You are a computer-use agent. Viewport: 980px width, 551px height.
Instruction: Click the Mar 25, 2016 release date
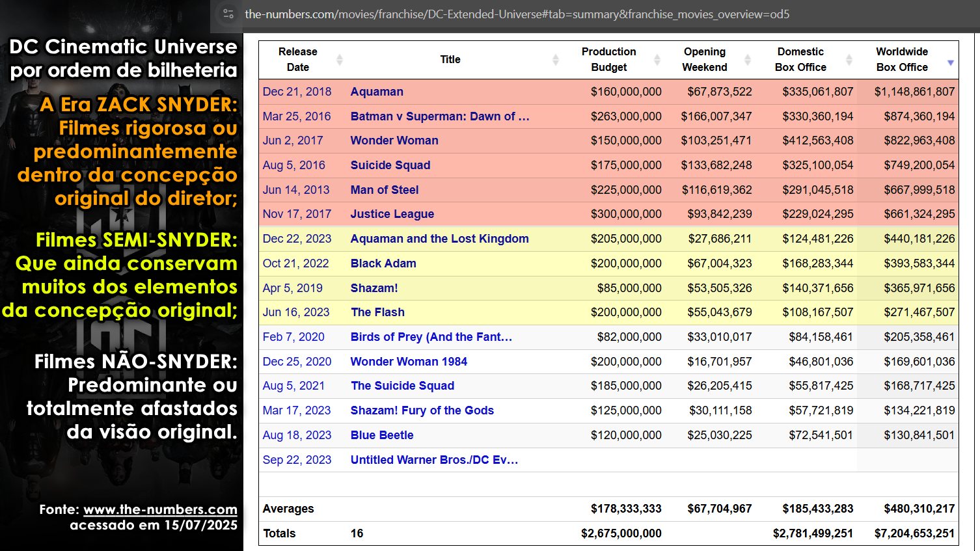(297, 116)
